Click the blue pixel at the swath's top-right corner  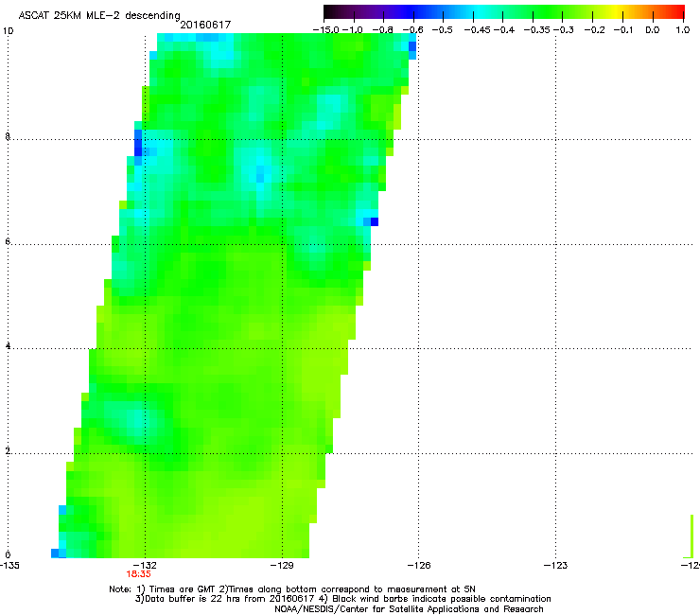pyautogui.click(x=412, y=46)
